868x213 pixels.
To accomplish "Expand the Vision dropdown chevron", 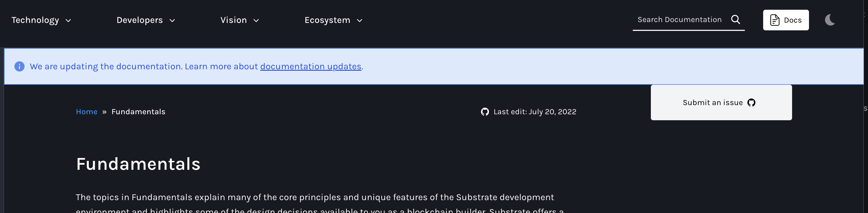I will [x=256, y=21].
